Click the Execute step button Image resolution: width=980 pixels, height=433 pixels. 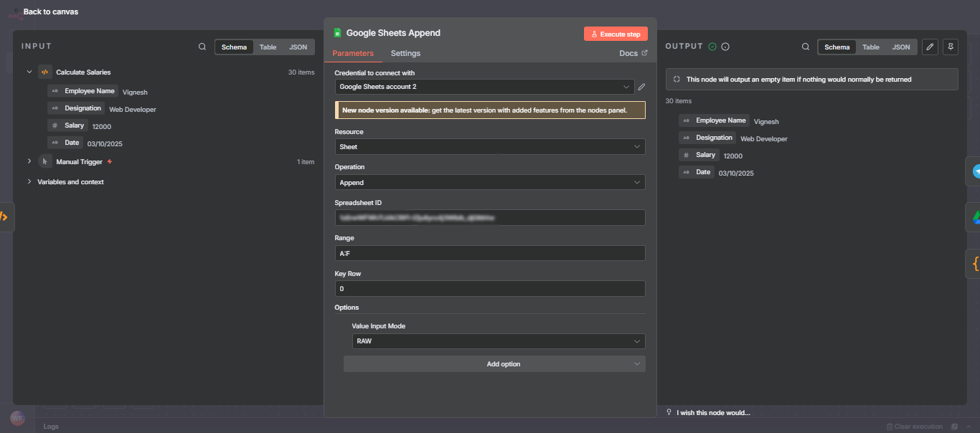point(615,33)
